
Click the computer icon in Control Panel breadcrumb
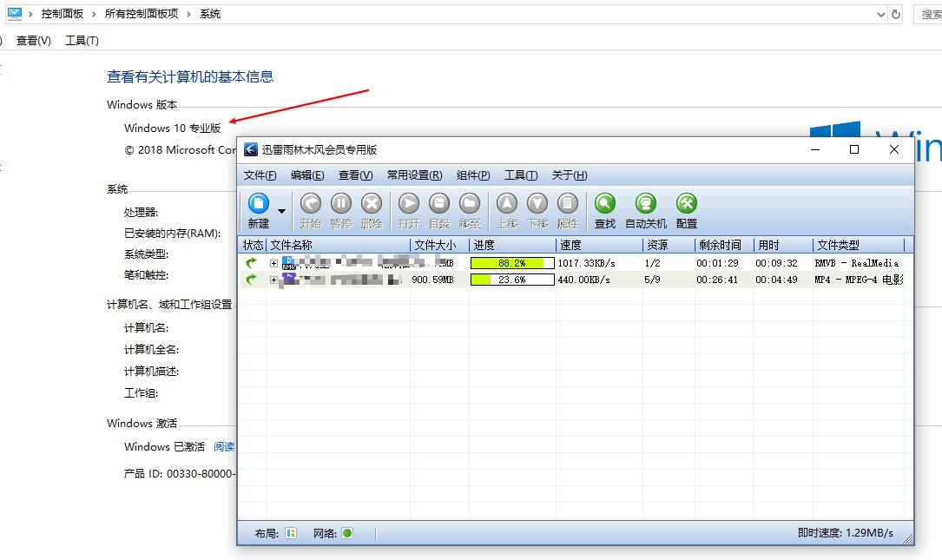[x=15, y=13]
